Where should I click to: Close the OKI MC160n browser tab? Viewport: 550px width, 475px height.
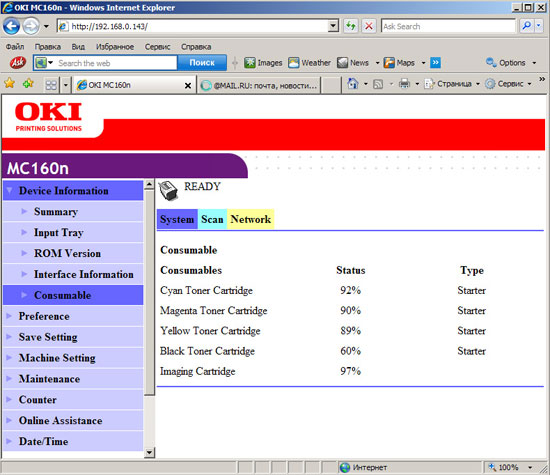pyautogui.click(x=188, y=85)
